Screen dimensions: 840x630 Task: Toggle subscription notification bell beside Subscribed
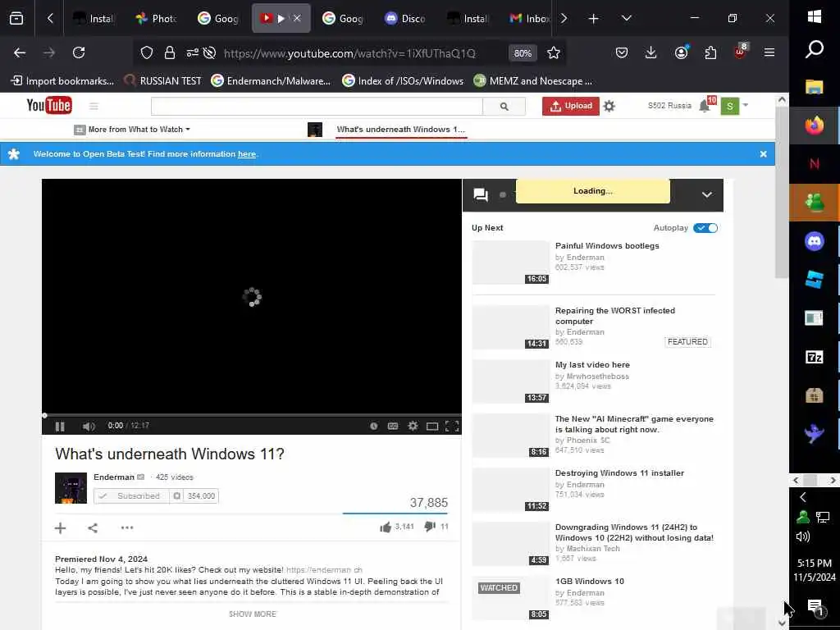(x=177, y=496)
